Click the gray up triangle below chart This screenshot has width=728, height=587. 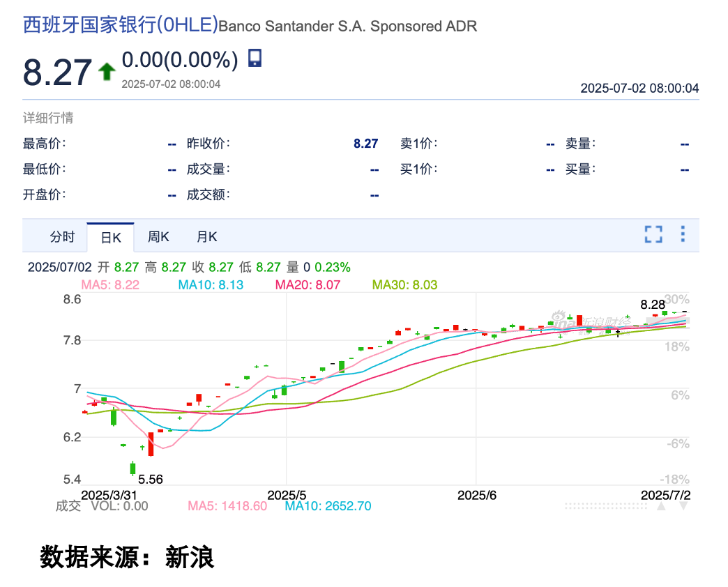point(661,506)
